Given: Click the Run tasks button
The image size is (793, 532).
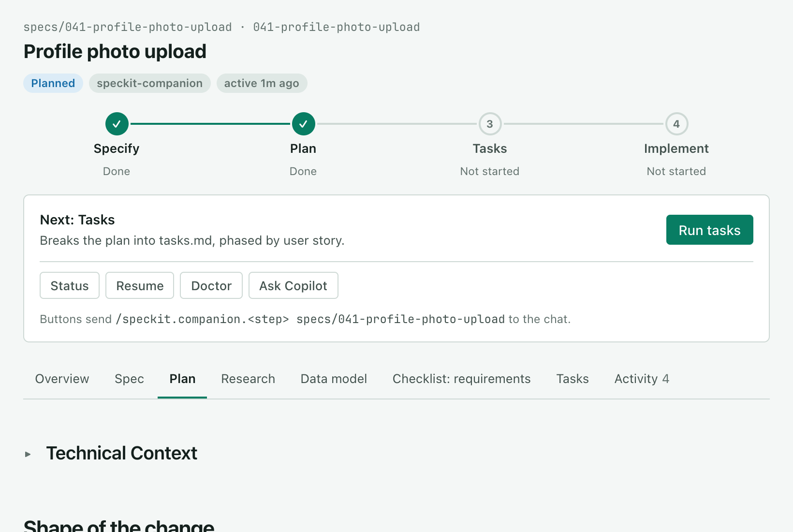Looking at the screenshot, I should [709, 230].
